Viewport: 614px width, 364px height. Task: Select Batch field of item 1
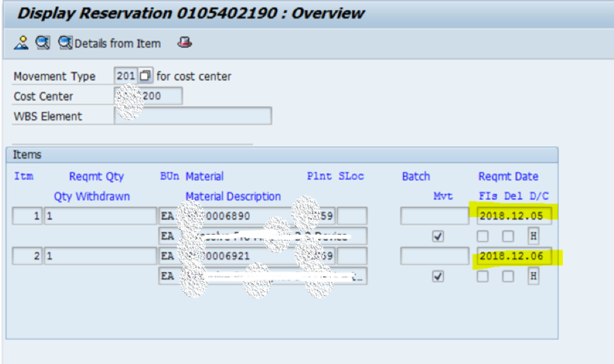(435, 216)
